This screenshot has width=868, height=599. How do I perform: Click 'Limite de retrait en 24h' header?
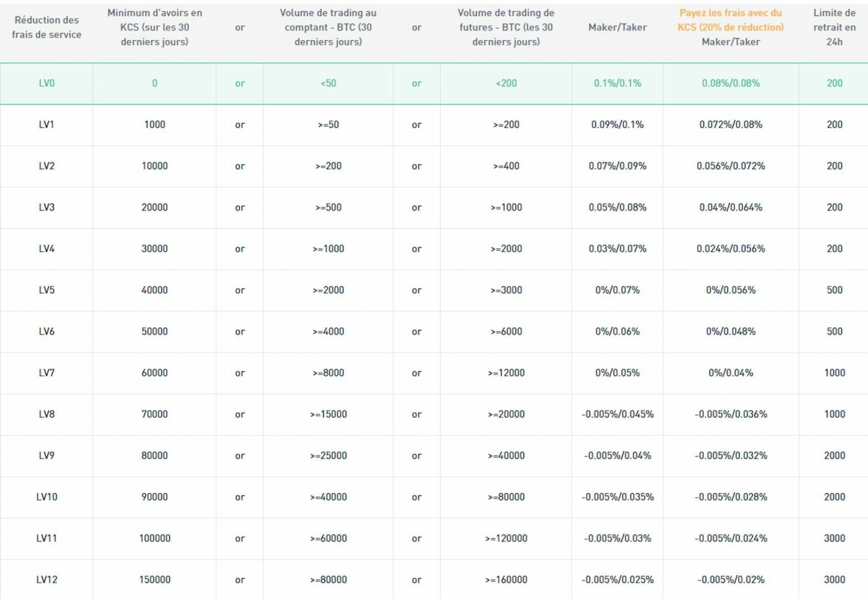(835, 27)
